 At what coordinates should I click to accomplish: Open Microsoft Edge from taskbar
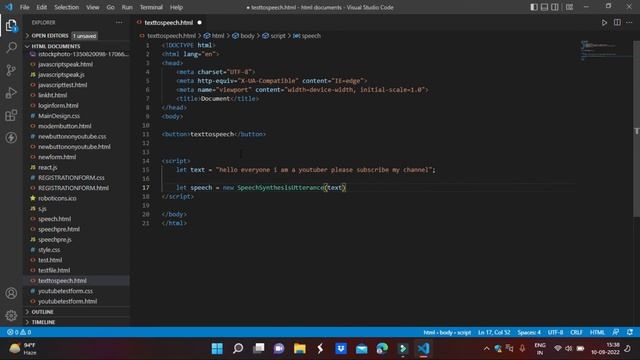tap(382, 349)
